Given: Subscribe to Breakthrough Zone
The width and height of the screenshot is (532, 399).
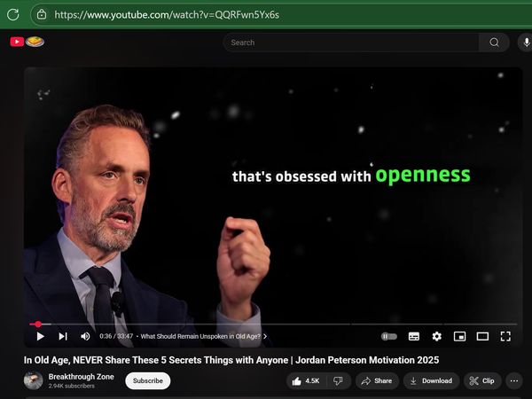Looking at the screenshot, I should coord(148,380).
